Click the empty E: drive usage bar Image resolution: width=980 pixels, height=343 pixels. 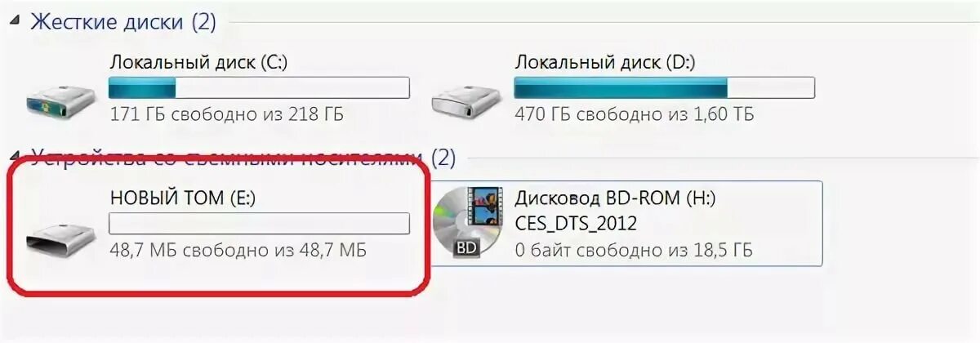pyautogui.click(x=259, y=223)
